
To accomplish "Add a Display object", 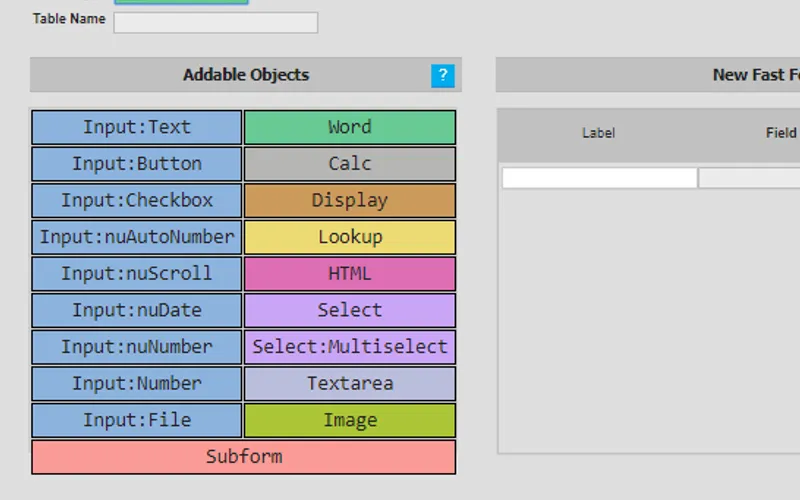I will 350,200.
